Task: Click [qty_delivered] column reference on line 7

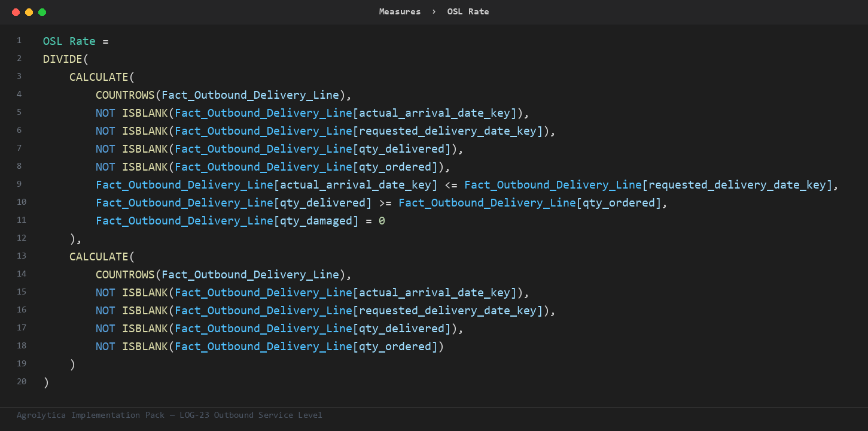Action: click(402, 149)
